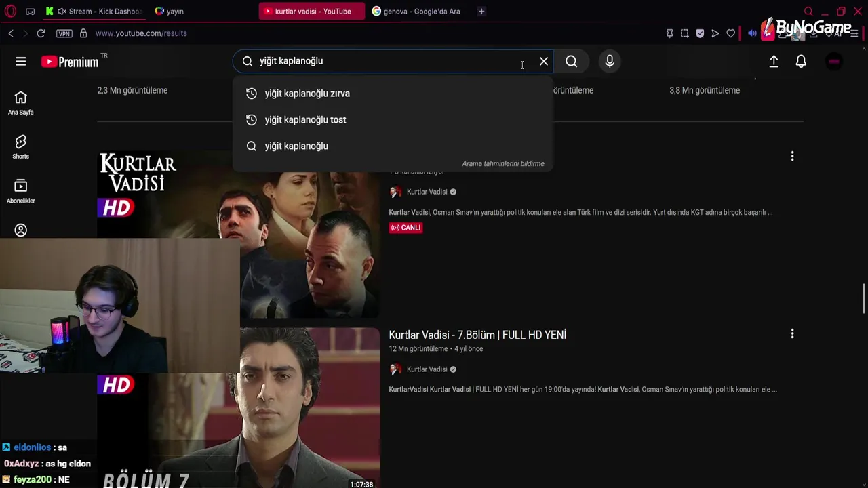
Task: Open Kurtlar Vadisi - 7.Bölüm video title
Action: pyautogui.click(x=477, y=335)
